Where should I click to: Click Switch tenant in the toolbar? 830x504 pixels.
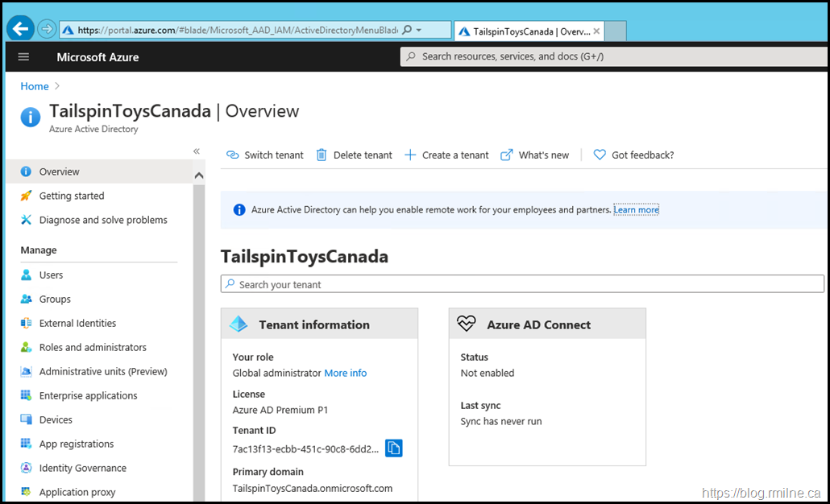[265, 155]
